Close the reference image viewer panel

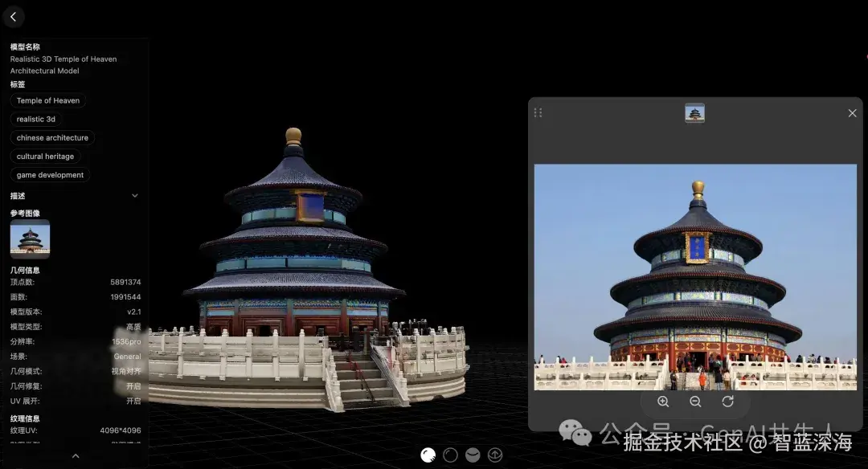click(x=852, y=112)
